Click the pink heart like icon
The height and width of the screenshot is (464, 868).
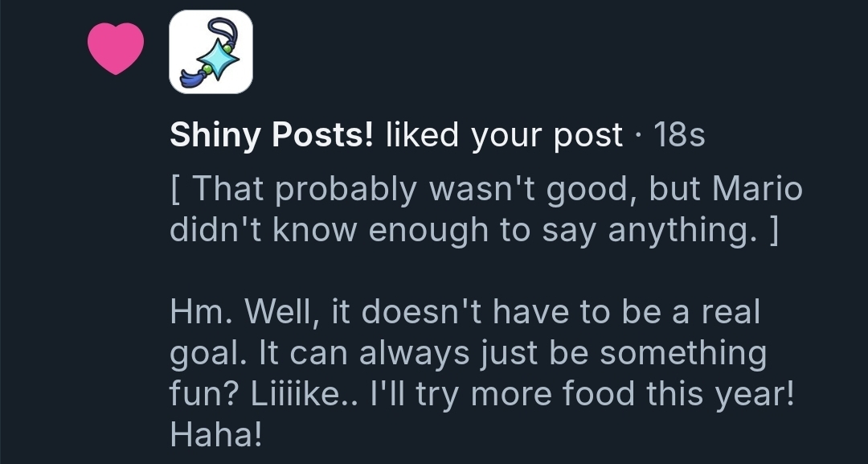click(x=116, y=50)
